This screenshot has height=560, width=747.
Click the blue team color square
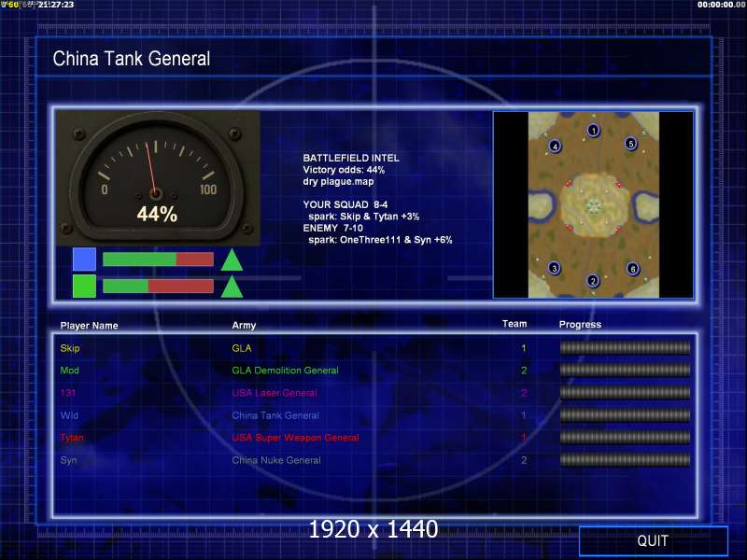click(x=84, y=259)
